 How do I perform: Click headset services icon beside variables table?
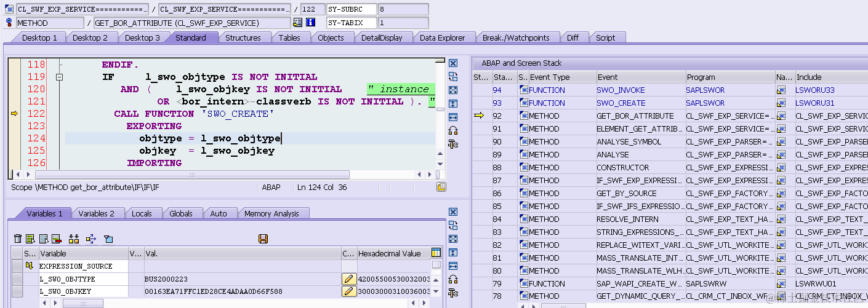(453, 280)
